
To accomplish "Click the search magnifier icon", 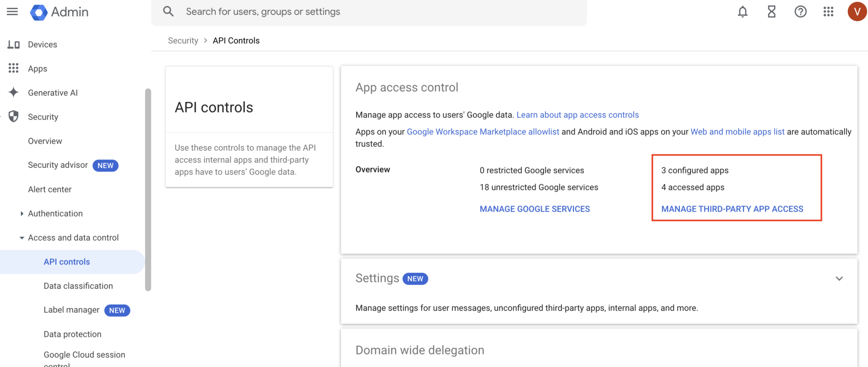I will pos(168,12).
